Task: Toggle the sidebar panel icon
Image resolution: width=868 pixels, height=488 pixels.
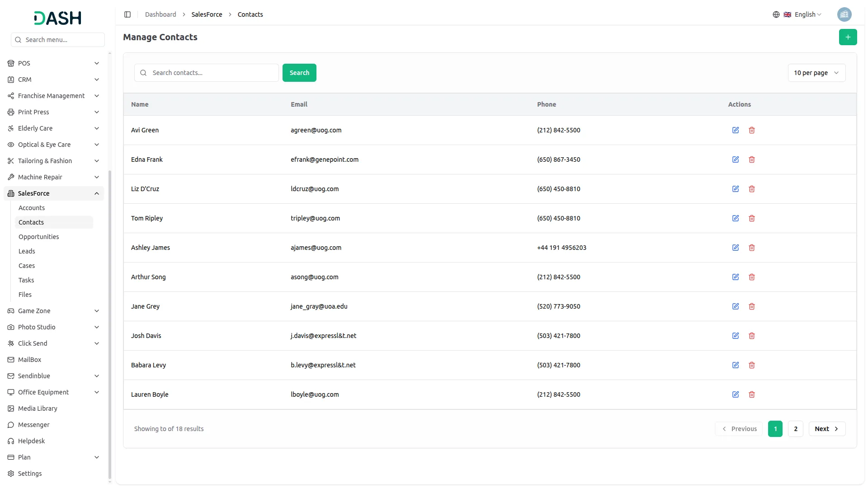Action: click(127, 14)
